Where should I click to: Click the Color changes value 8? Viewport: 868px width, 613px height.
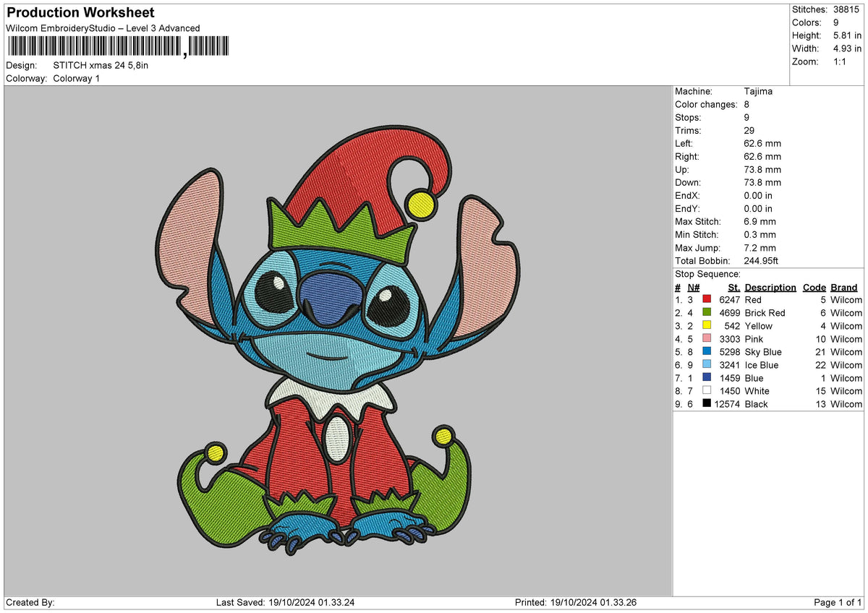(x=746, y=104)
